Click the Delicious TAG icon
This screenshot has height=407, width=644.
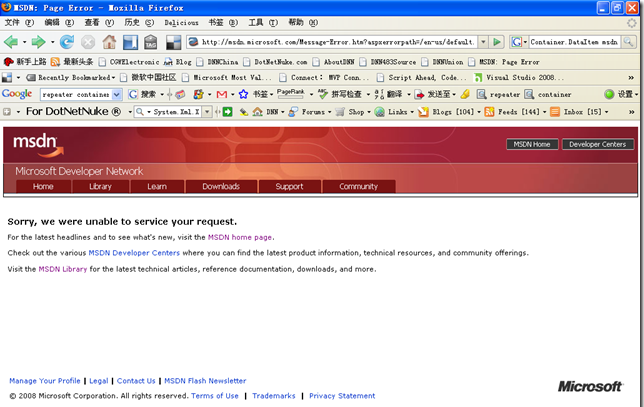[150, 42]
